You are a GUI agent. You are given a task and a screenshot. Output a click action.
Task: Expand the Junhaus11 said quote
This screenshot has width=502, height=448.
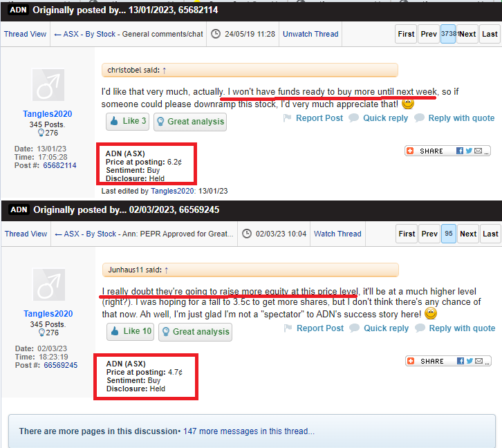(250, 270)
